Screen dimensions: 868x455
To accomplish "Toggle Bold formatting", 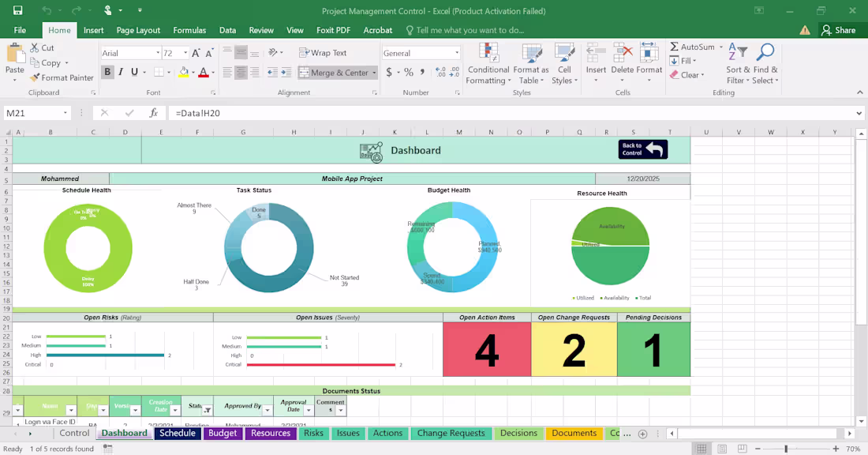I will point(107,71).
